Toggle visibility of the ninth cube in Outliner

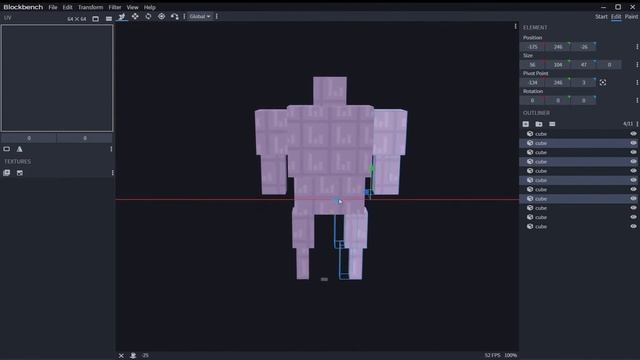(633, 208)
